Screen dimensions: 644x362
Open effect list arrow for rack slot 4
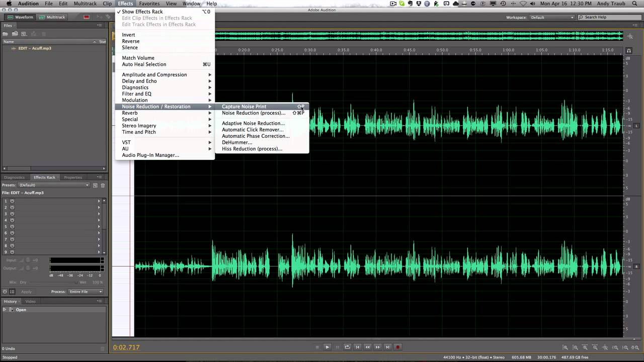click(99, 220)
